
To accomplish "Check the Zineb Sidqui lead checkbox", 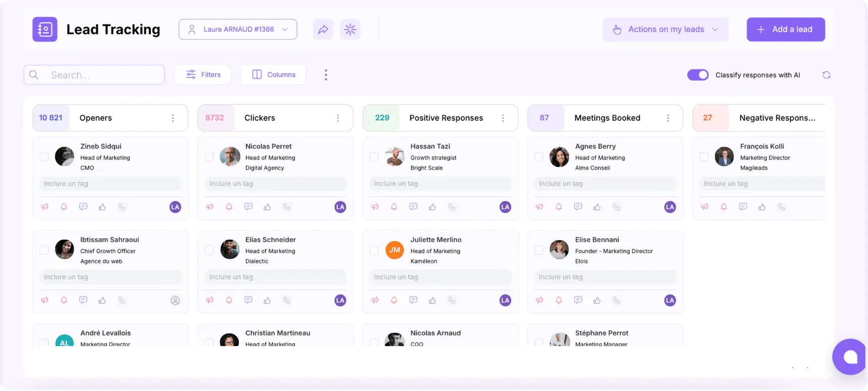I will [x=44, y=157].
